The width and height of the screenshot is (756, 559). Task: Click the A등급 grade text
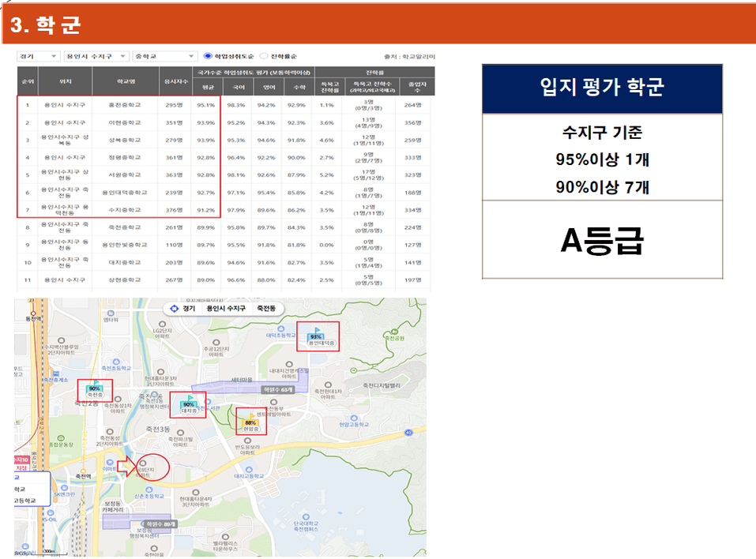tap(602, 240)
